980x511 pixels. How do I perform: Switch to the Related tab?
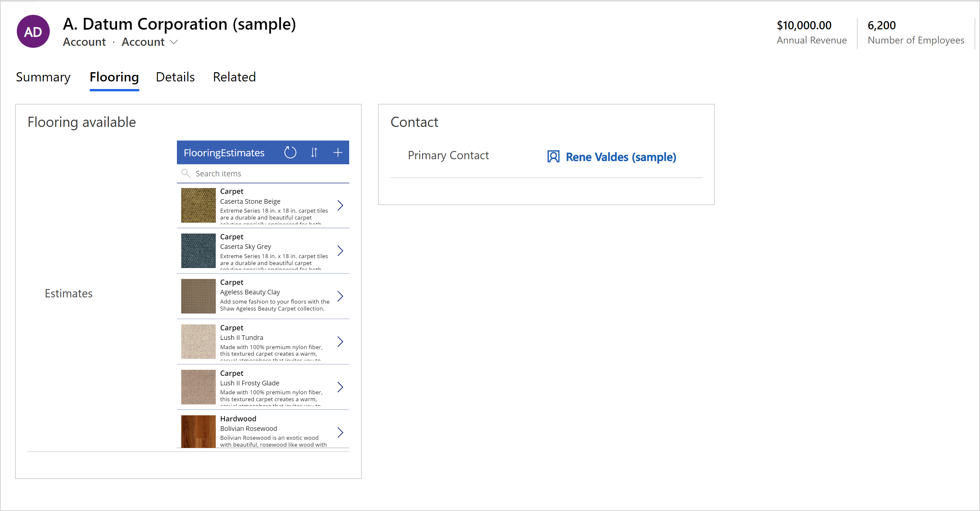click(x=234, y=77)
